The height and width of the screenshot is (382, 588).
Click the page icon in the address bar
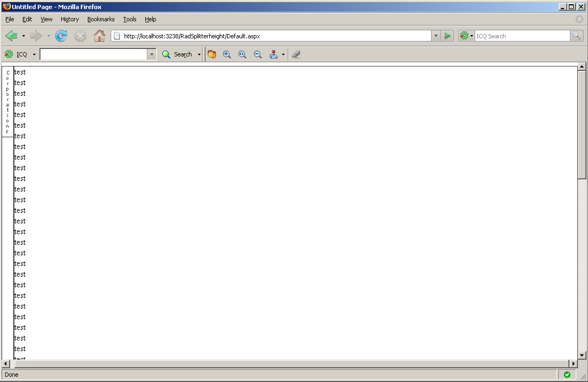tap(117, 36)
